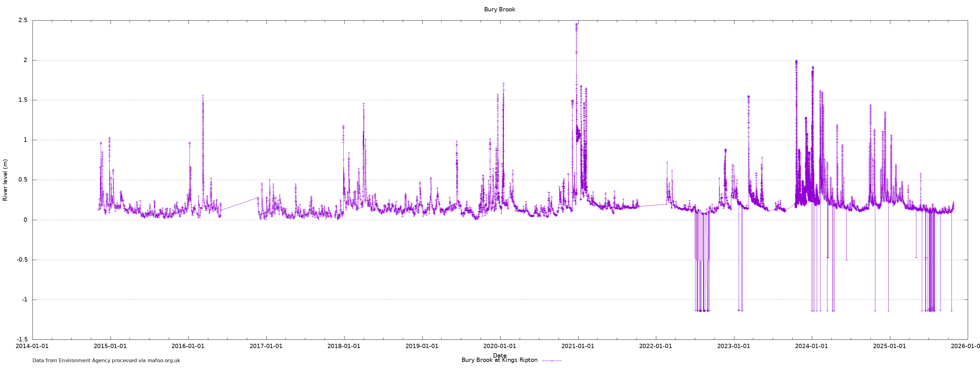Viewport: 980px width, 368px height.
Task: Click the 2017-01-01 x-axis date label
Action: click(x=266, y=346)
